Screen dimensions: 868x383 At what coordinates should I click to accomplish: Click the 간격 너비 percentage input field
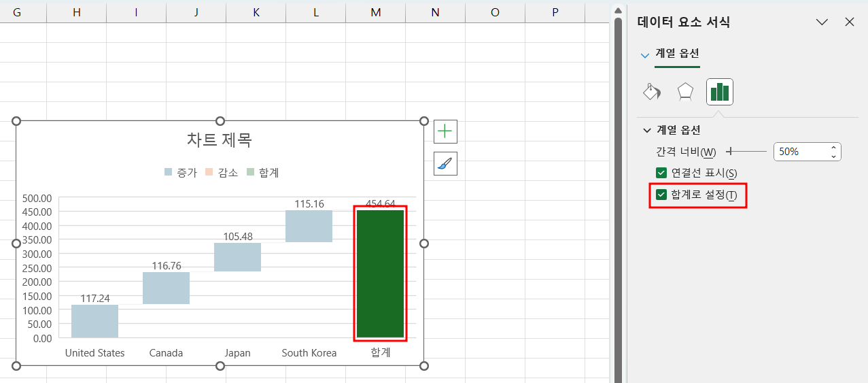pyautogui.click(x=801, y=152)
